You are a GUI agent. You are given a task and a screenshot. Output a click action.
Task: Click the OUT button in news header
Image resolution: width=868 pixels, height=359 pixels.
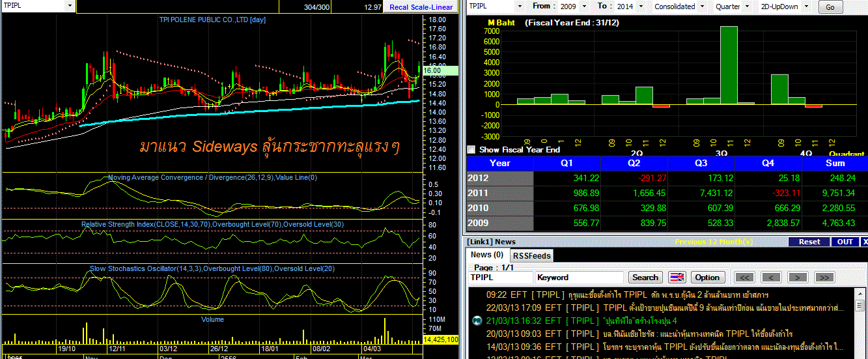tap(845, 242)
